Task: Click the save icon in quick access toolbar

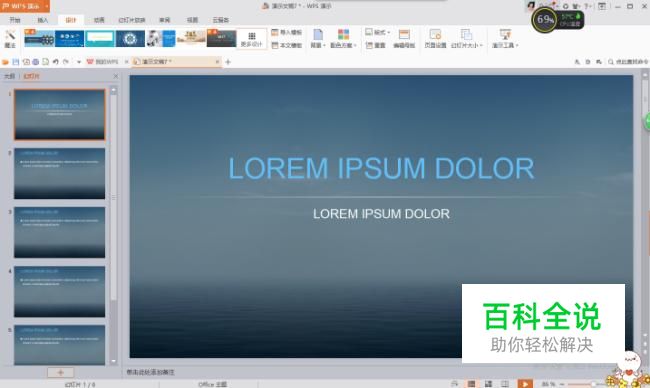Action: point(16,62)
